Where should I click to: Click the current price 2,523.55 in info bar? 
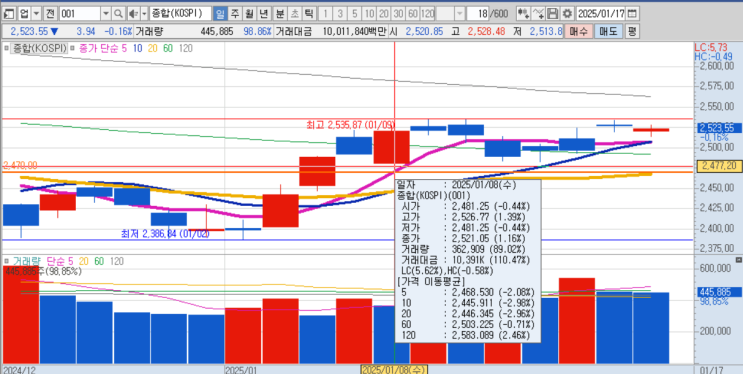point(29,32)
